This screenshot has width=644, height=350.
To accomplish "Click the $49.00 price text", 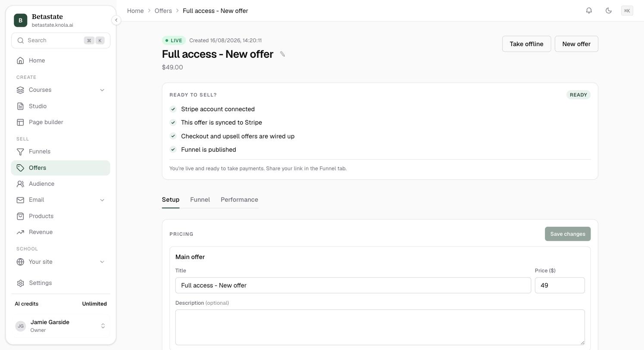I will point(172,67).
